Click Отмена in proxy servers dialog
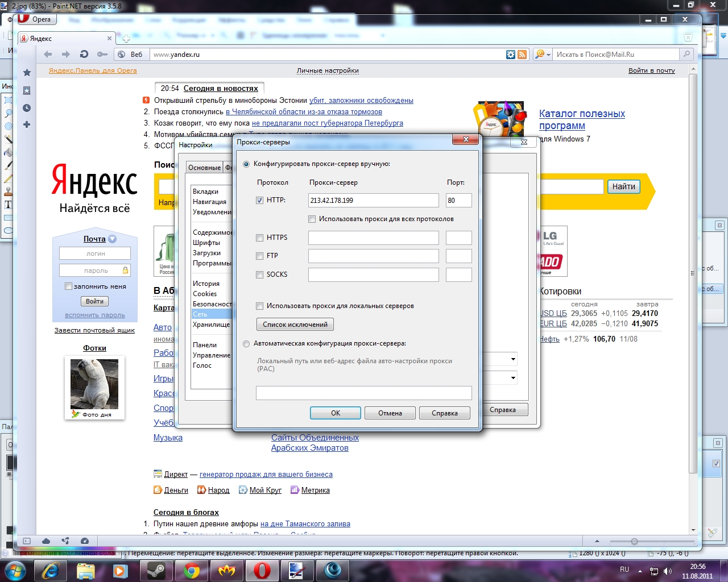The height and width of the screenshot is (582, 728). 390,413
